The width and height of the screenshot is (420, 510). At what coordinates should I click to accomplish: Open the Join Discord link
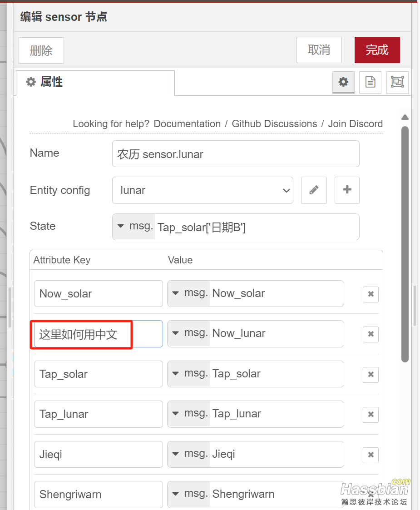356,124
